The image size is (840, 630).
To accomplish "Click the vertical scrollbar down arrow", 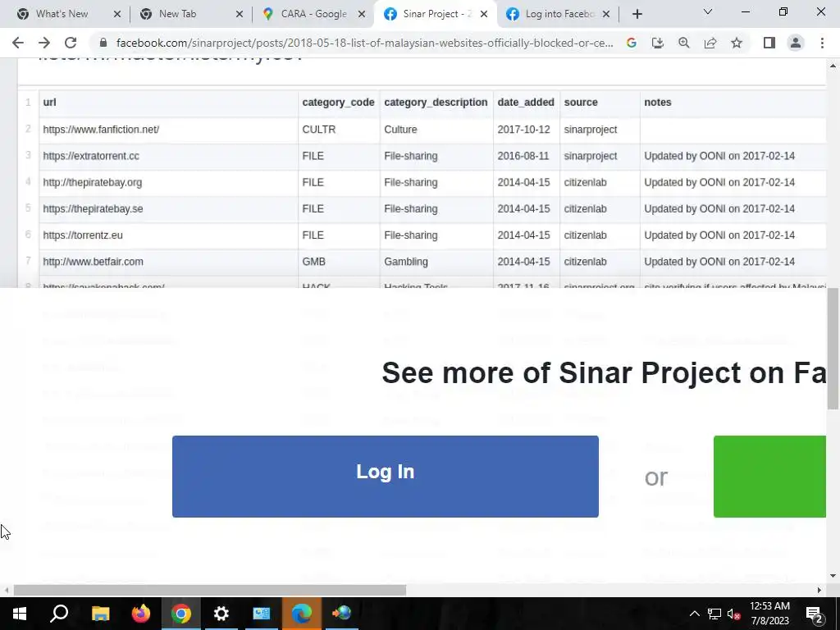I will point(833,576).
